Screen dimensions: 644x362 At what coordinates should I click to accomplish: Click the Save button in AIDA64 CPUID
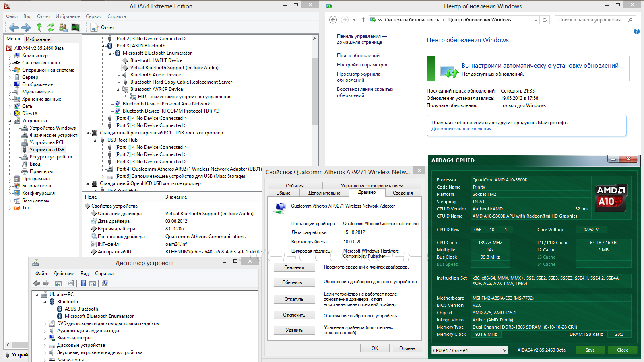(590, 350)
